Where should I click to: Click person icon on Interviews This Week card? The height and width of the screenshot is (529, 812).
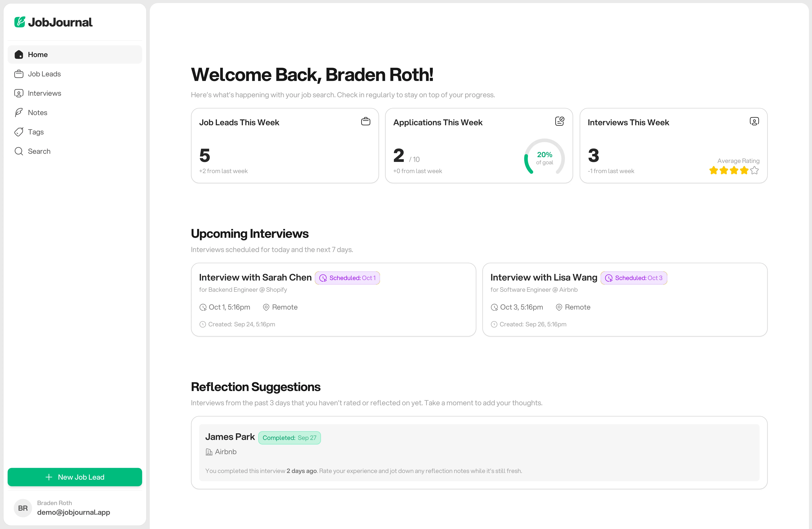click(x=754, y=121)
